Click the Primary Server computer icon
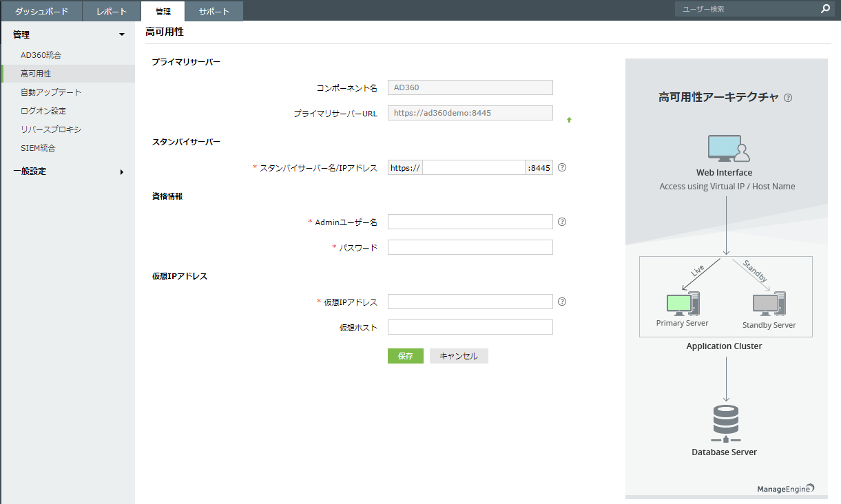 coord(683,303)
